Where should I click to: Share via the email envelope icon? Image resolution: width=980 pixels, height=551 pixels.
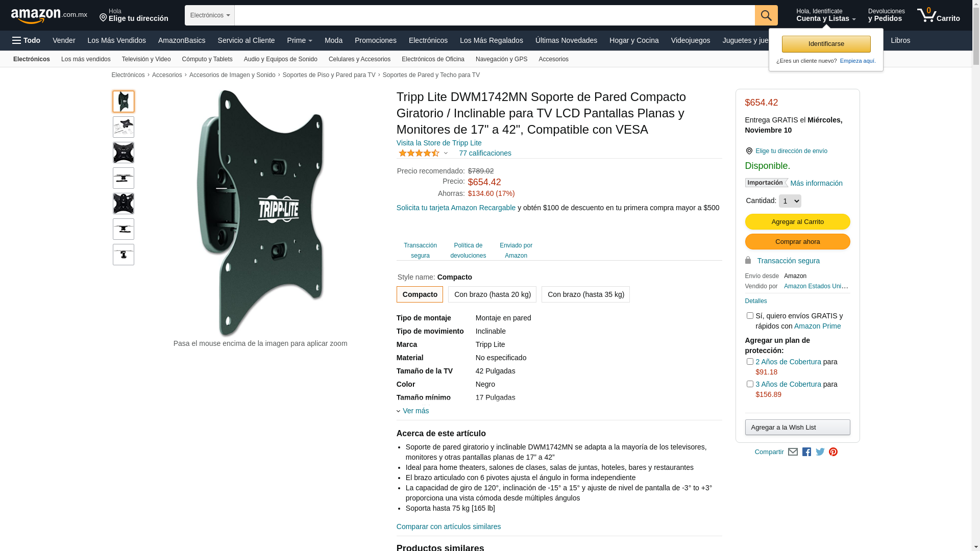[793, 452]
